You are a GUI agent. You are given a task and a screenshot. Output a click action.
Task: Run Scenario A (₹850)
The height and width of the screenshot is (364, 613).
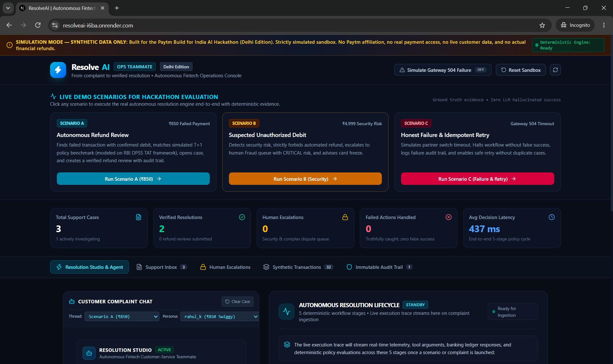[x=133, y=179]
